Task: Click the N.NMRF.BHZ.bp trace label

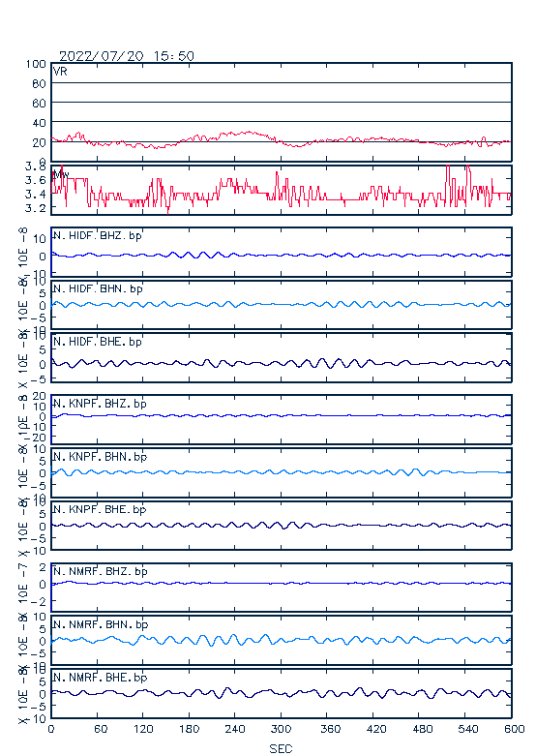Action: coord(101,571)
